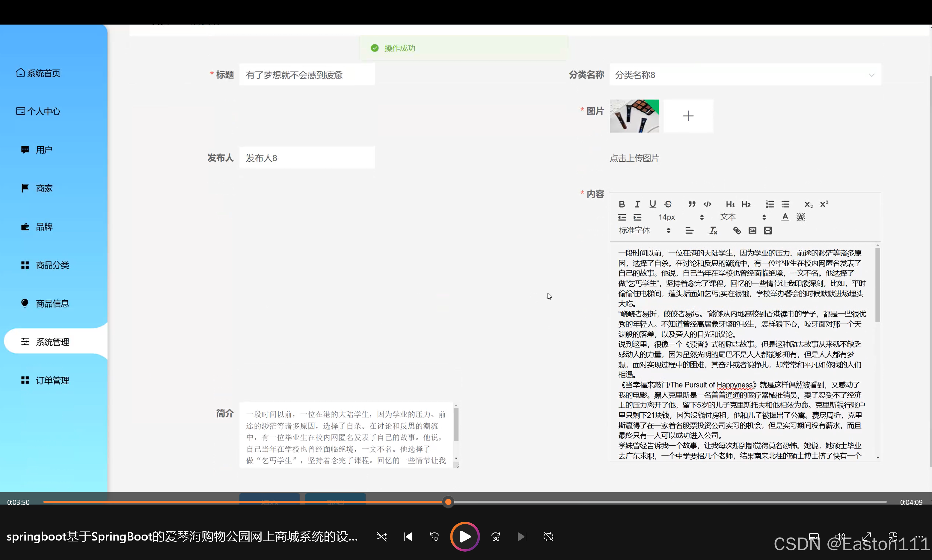Expand the 分类名称 category dropdown
The height and width of the screenshot is (560, 932).
click(x=745, y=75)
